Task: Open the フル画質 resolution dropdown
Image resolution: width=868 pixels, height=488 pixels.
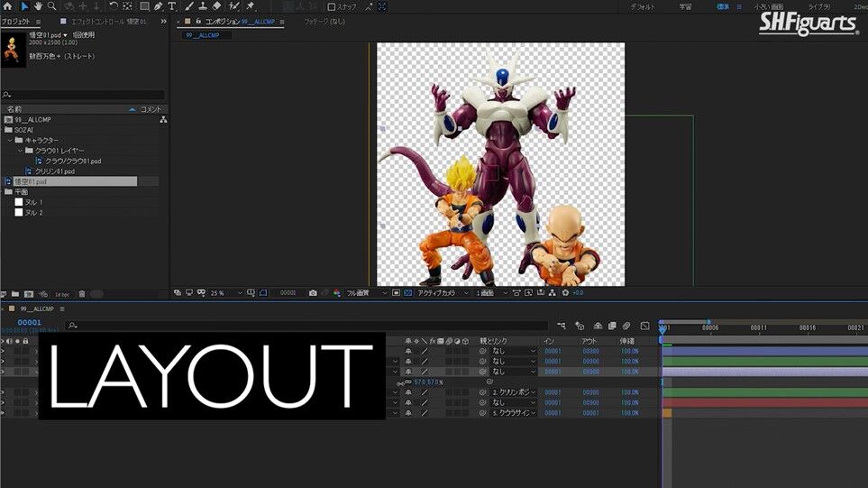Action: 366,292
